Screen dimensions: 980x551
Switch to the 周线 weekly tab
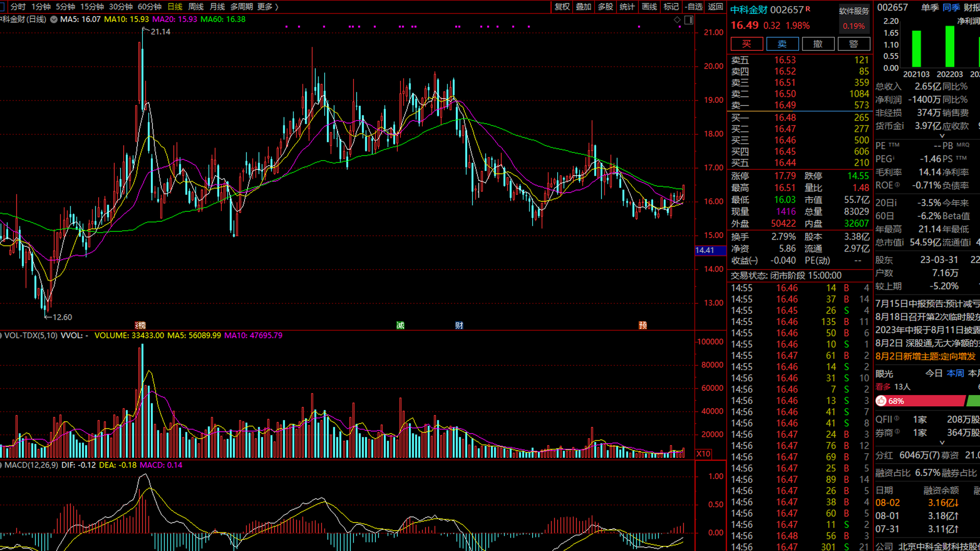click(196, 6)
